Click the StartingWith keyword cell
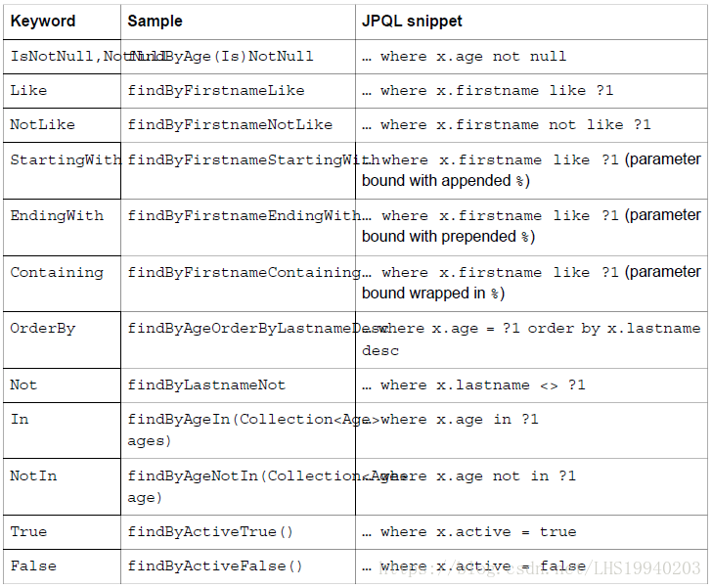The height and width of the screenshot is (588, 712). (x=65, y=159)
